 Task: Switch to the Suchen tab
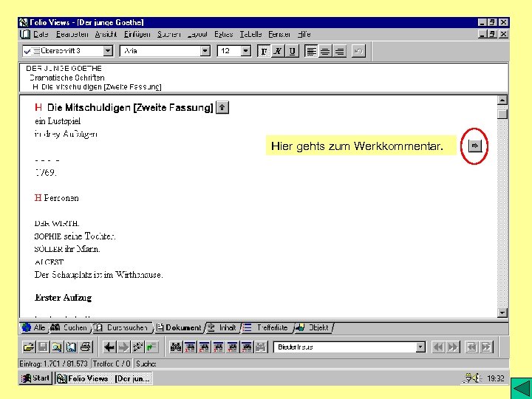point(69,327)
